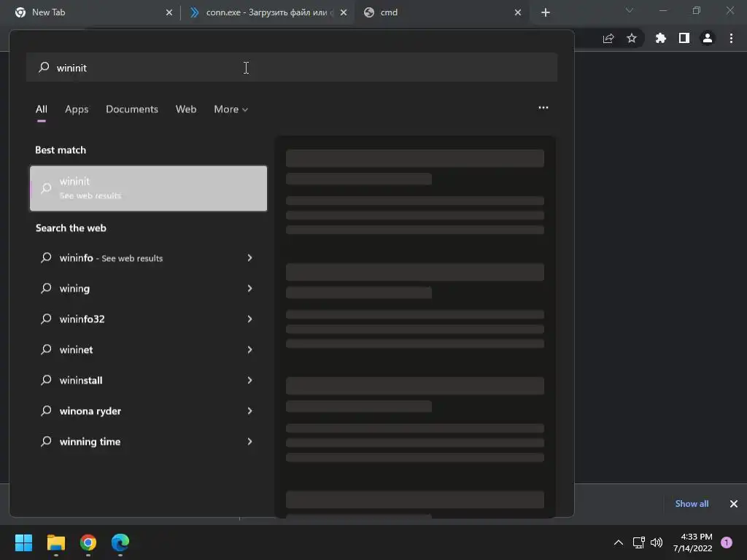Click Show all in downloads bar
Screen dimensions: 747x560
692,503
